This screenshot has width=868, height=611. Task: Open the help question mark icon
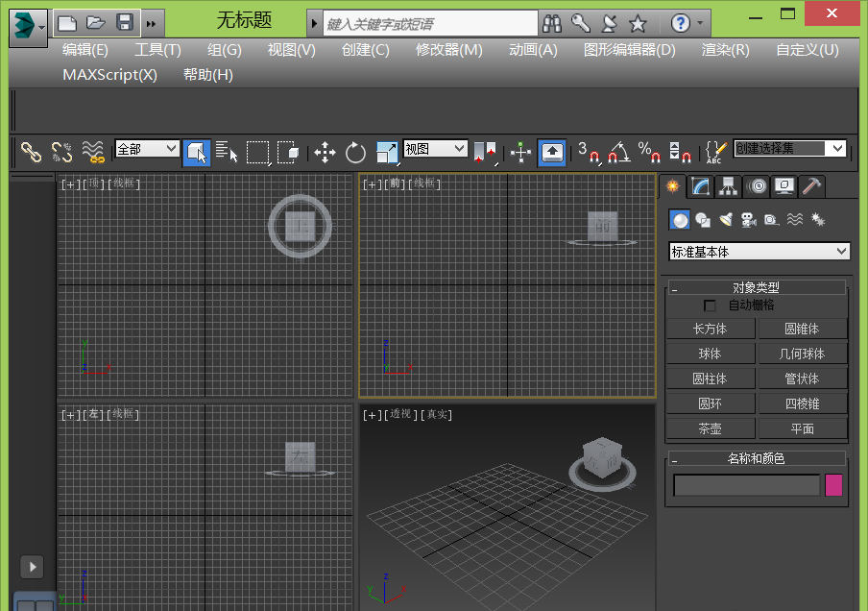coord(681,23)
